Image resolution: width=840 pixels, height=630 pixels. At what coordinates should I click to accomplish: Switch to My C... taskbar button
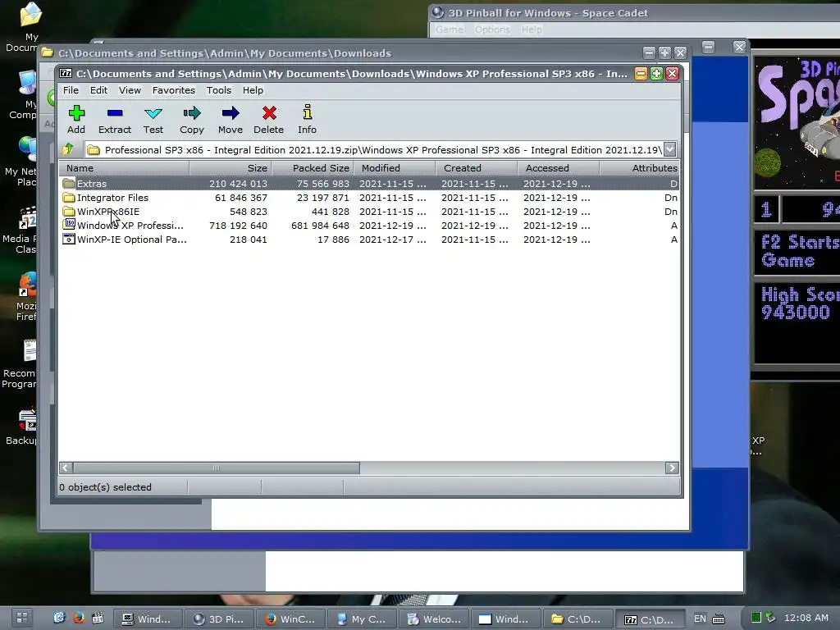[362, 619]
